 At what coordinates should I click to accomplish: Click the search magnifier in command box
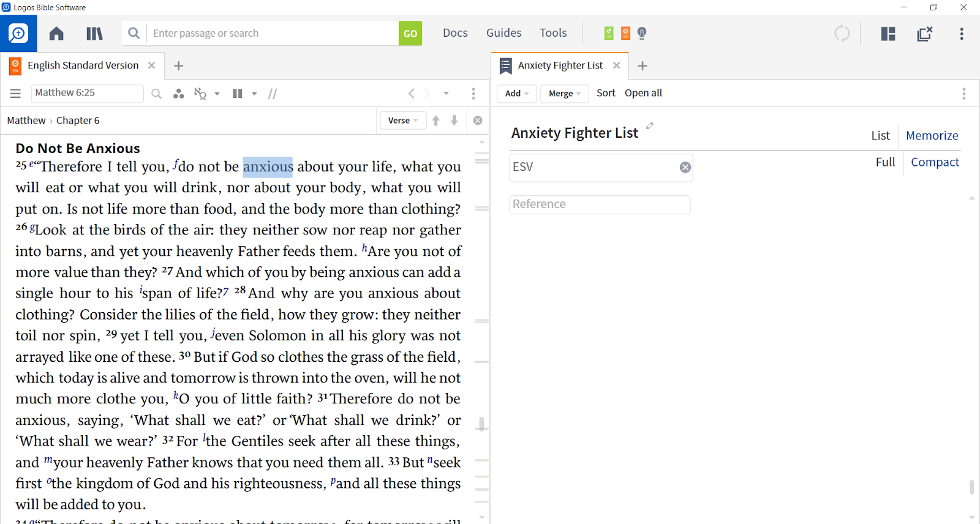pyautogui.click(x=134, y=33)
